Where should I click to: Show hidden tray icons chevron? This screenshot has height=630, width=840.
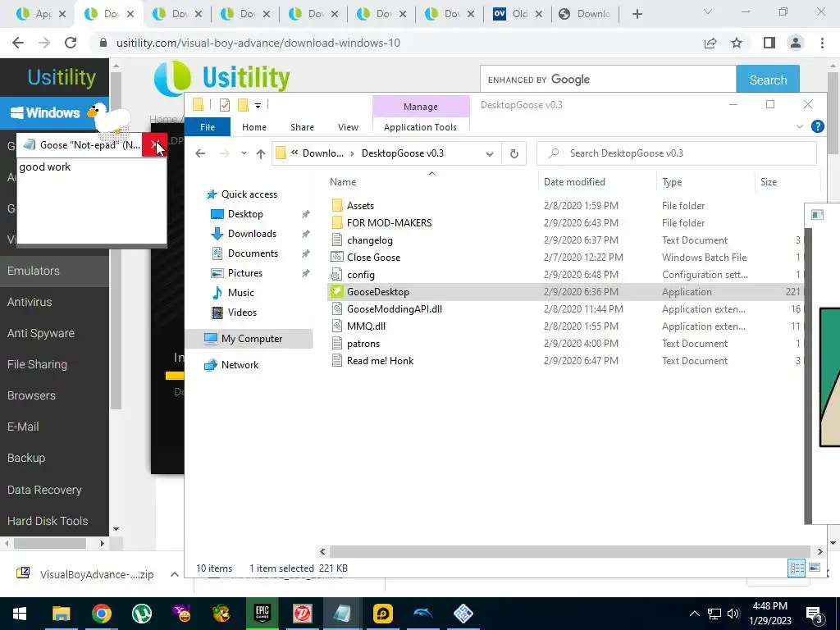point(694,614)
